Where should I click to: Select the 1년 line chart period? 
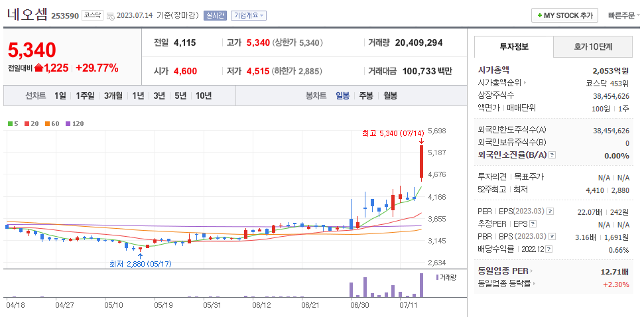[x=138, y=95]
